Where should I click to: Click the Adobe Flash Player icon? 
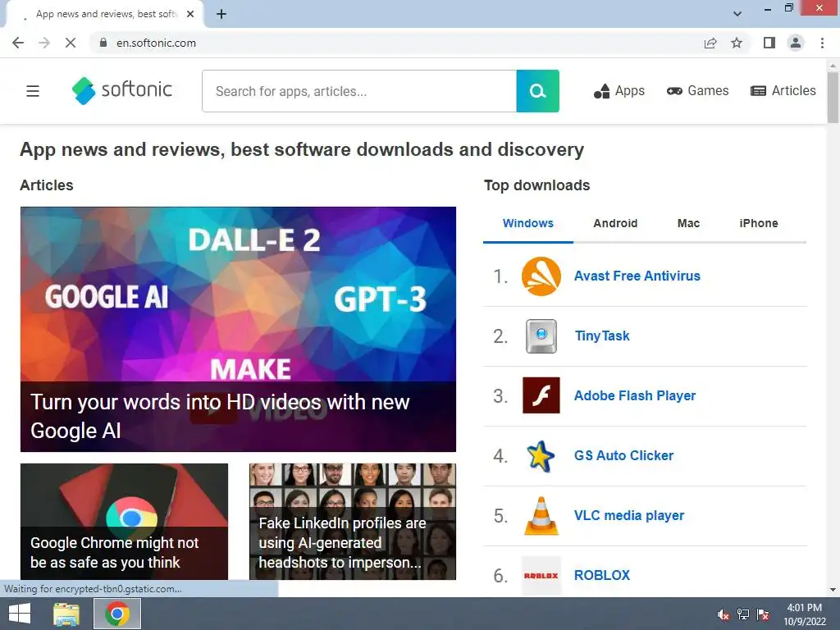coord(541,395)
